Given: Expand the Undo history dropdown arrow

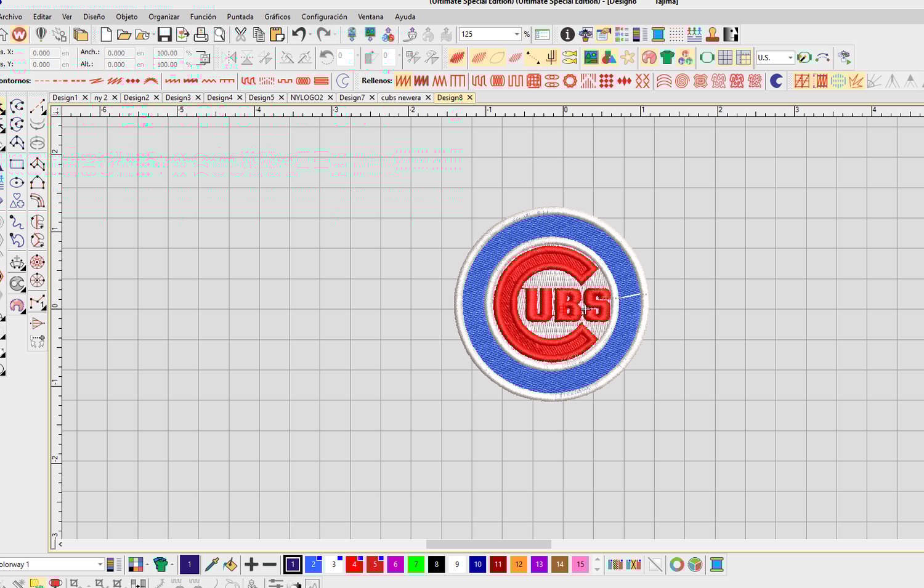Looking at the screenshot, I should 310,34.
